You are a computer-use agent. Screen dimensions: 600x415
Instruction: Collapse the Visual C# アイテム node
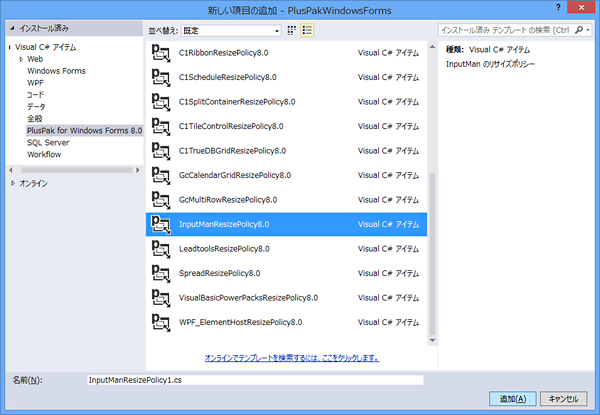click(x=10, y=47)
